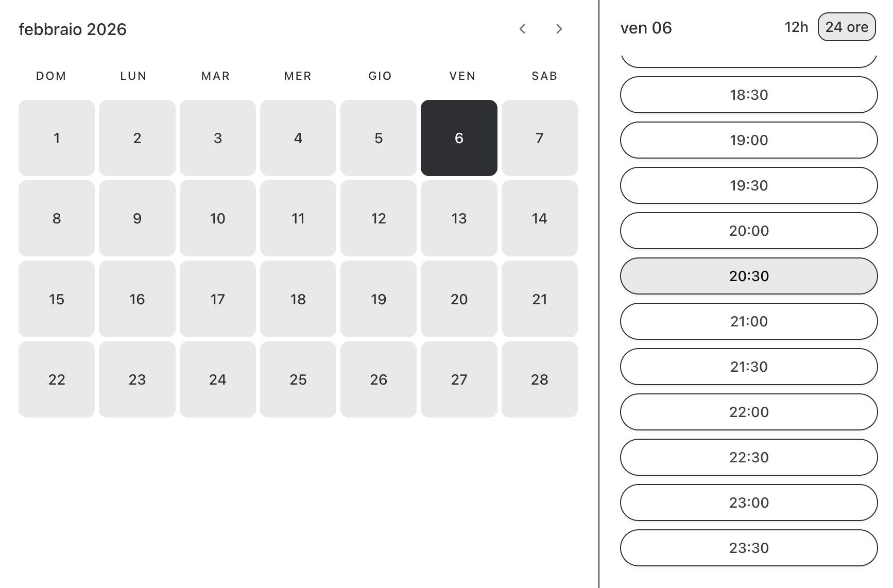Select the 20:30 time slot
Viewport: 893px width, 588px height.
click(748, 276)
